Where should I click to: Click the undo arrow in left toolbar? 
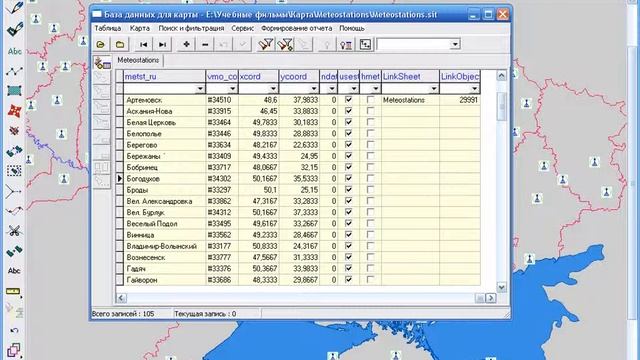(14, 330)
